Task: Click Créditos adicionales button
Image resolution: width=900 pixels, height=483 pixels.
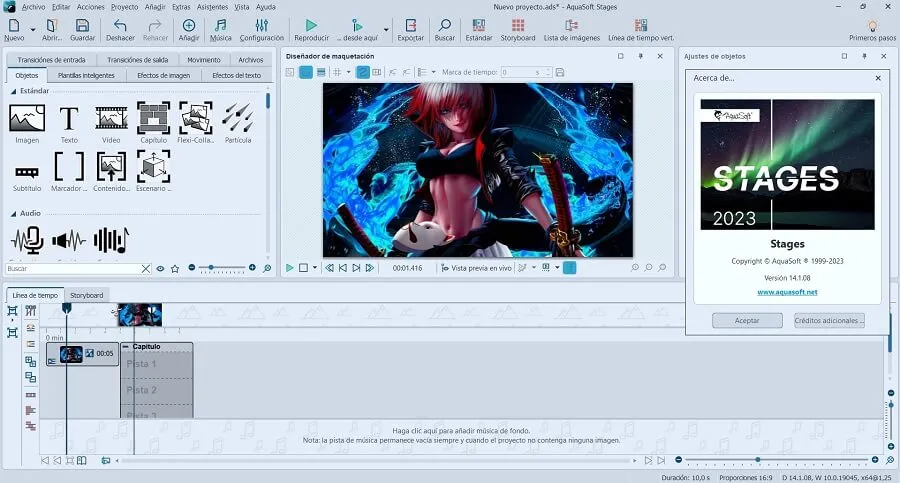Action: click(x=829, y=320)
